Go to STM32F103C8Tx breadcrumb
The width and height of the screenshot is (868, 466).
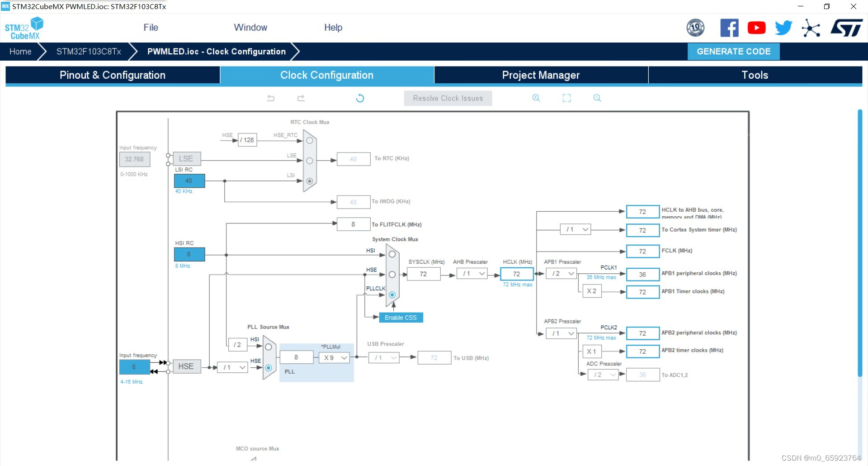coord(89,52)
